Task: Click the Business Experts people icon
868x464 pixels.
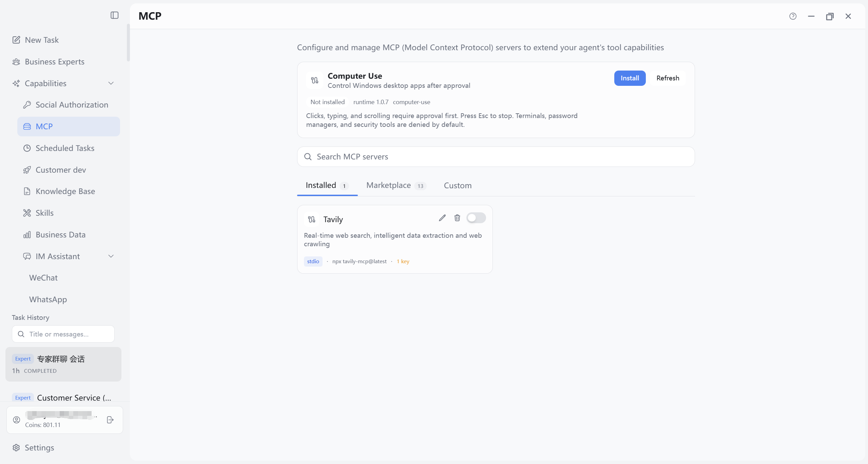Action: [x=16, y=62]
